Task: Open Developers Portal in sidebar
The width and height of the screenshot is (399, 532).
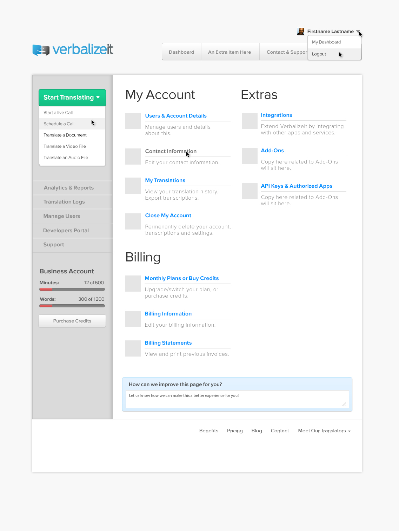Action: [72, 231]
